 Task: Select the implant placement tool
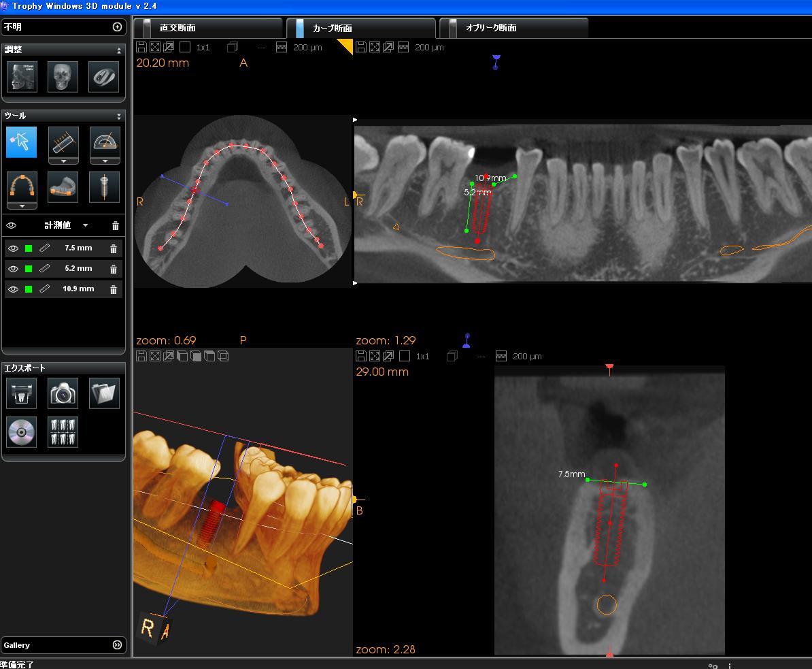click(104, 186)
